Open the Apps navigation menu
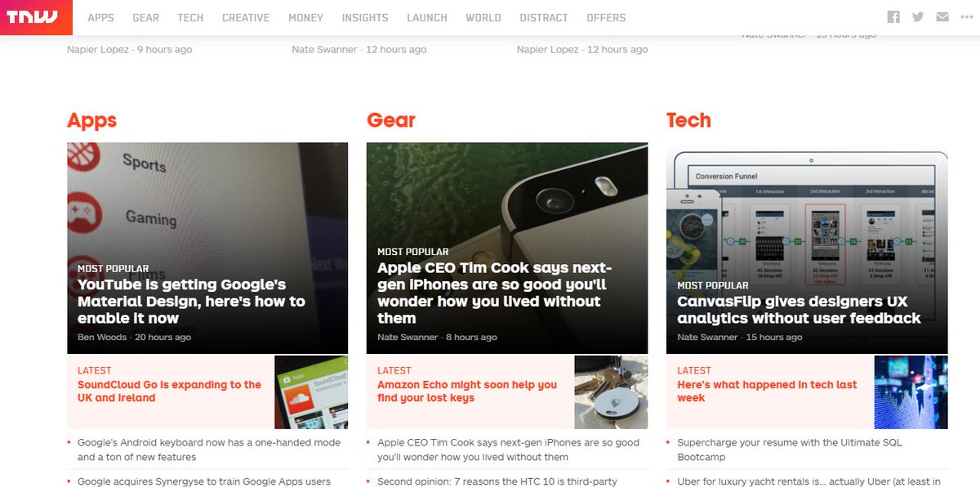The height and width of the screenshot is (488, 980). pyautogui.click(x=101, y=17)
